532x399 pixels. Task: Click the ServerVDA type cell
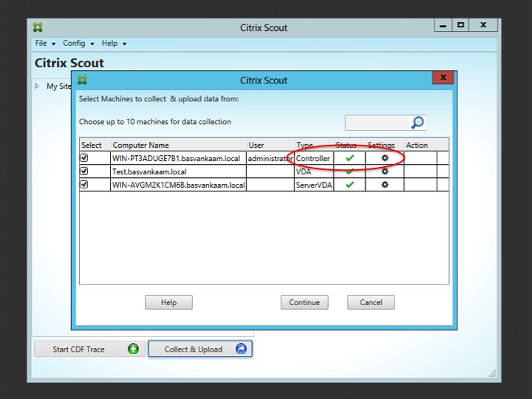click(314, 185)
